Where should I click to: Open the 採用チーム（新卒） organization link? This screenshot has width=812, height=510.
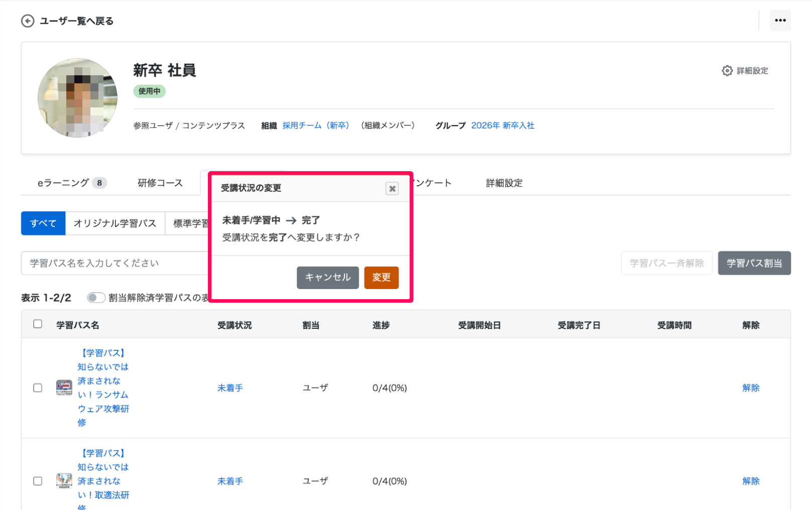pos(315,125)
